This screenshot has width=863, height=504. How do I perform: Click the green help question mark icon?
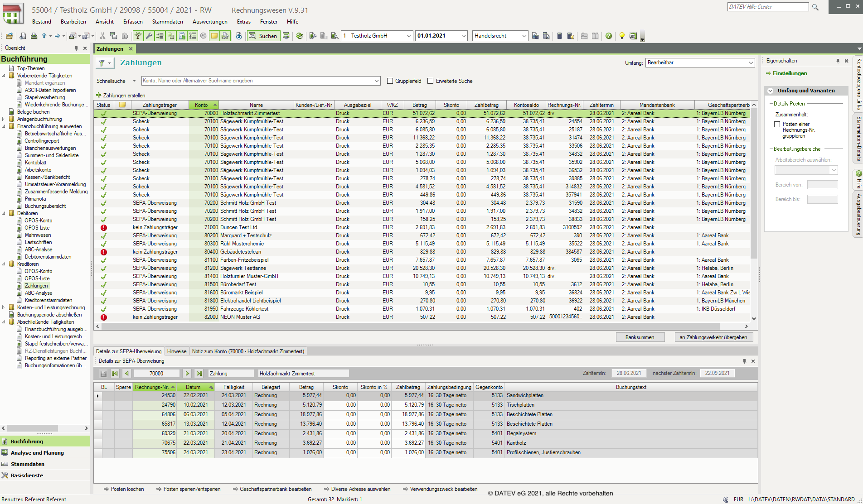click(609, 36)
